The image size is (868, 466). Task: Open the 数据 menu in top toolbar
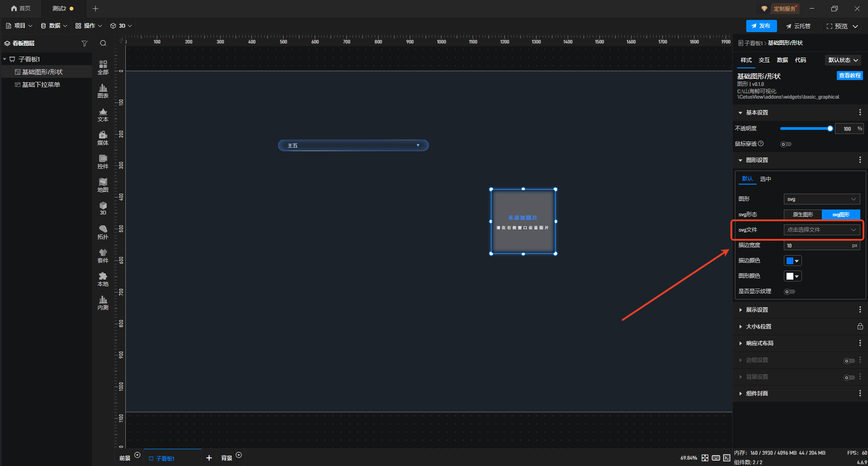54,26
